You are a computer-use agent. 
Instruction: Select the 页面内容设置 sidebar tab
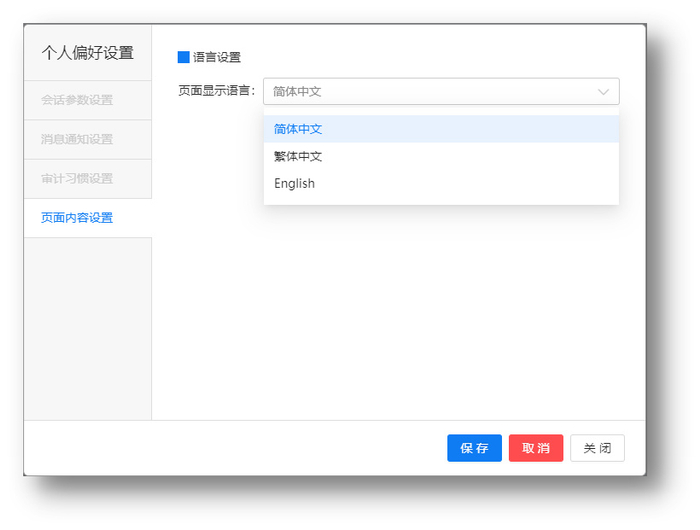coord(77,217)
